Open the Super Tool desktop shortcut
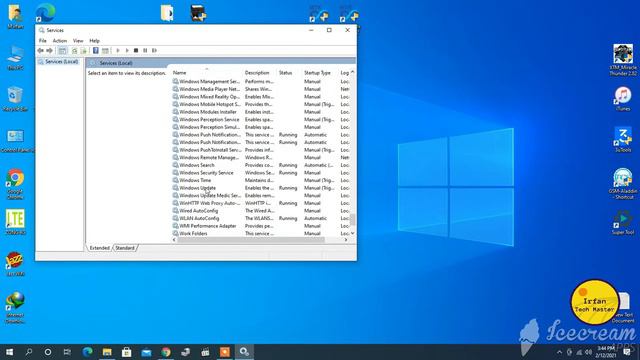The height and width of the screenshot is (360, 640). (x=623, y=222)
